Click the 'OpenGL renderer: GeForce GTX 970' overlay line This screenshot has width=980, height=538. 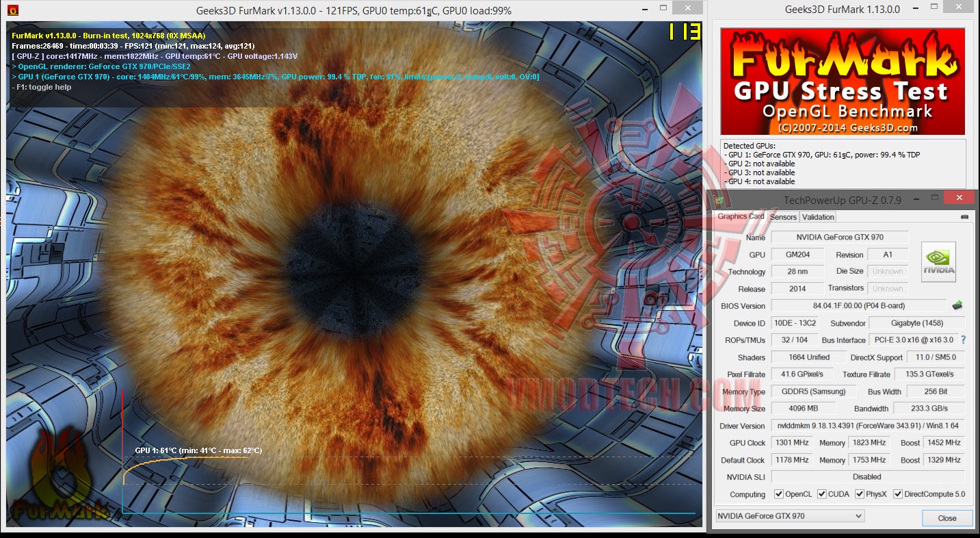pyautogui.click(x=101, y=66)
